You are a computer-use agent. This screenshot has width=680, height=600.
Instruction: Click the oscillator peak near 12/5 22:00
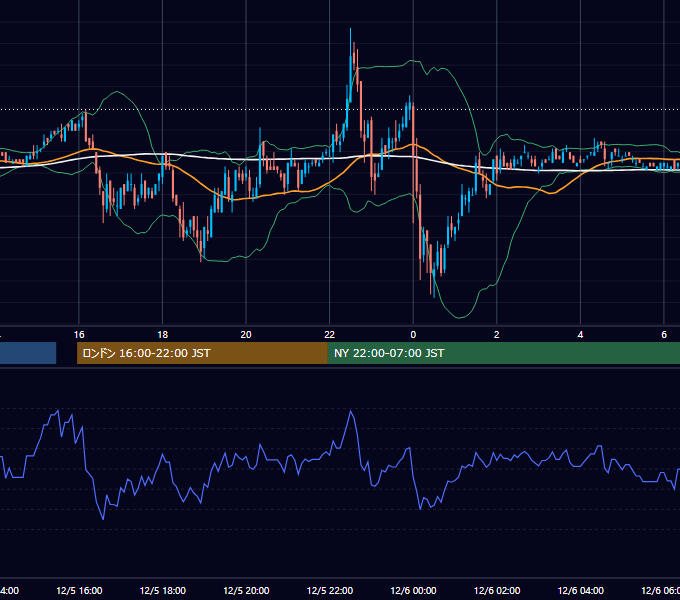point(350,411)
